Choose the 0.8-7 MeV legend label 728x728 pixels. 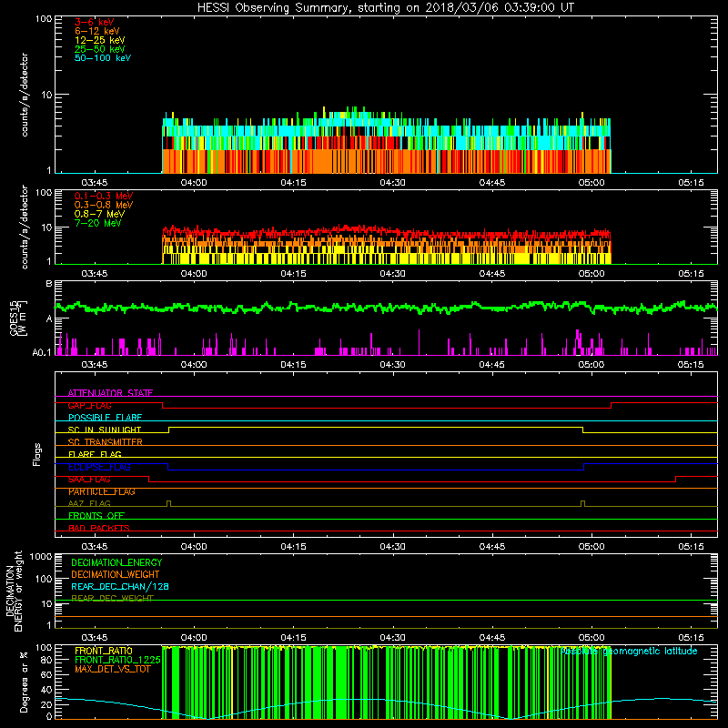click(99, 214)
